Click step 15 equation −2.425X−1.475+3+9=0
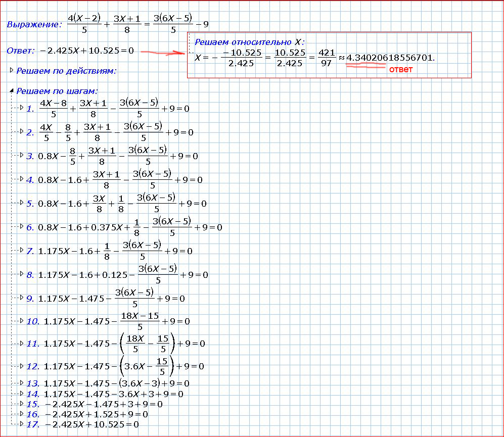 [x=104, y=404]
